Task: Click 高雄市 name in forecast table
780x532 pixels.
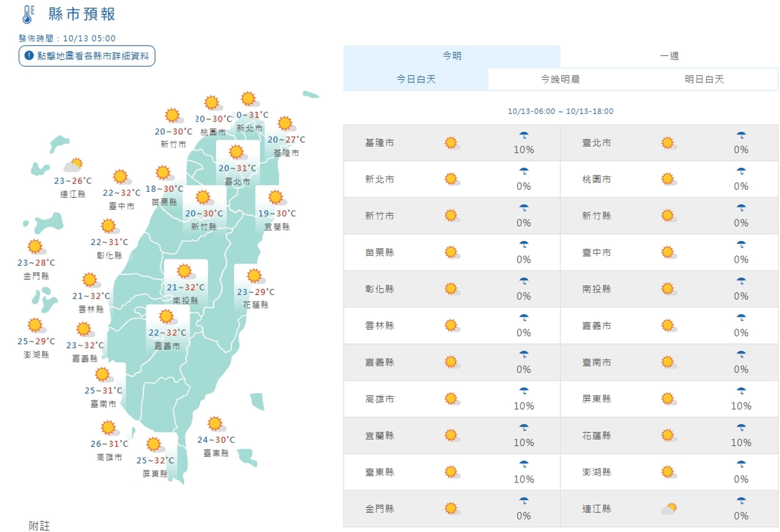Action: pos(380,399)
